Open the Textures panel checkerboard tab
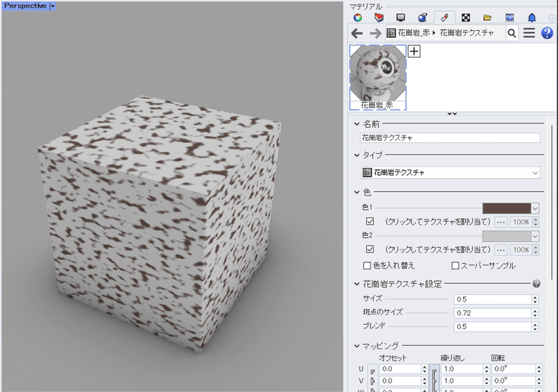Image resolution: width=558 pixels, height=392 pixels. click(x=466, y=17)
